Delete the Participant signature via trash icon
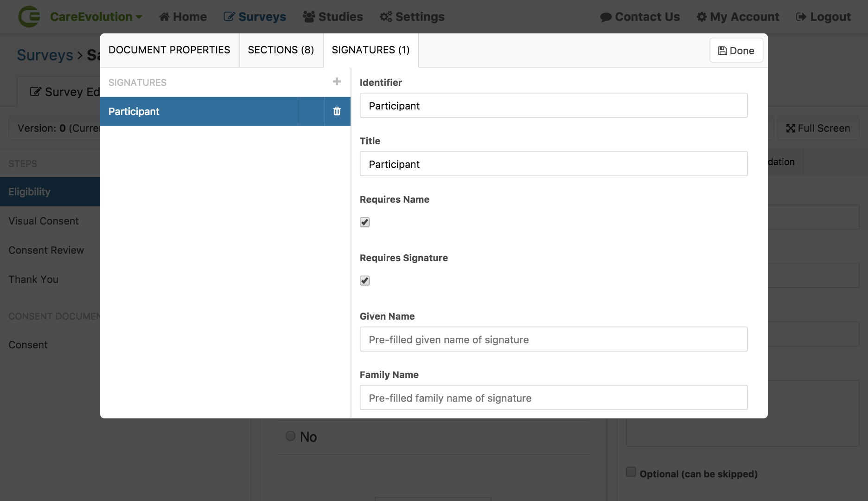 [337, 111]
